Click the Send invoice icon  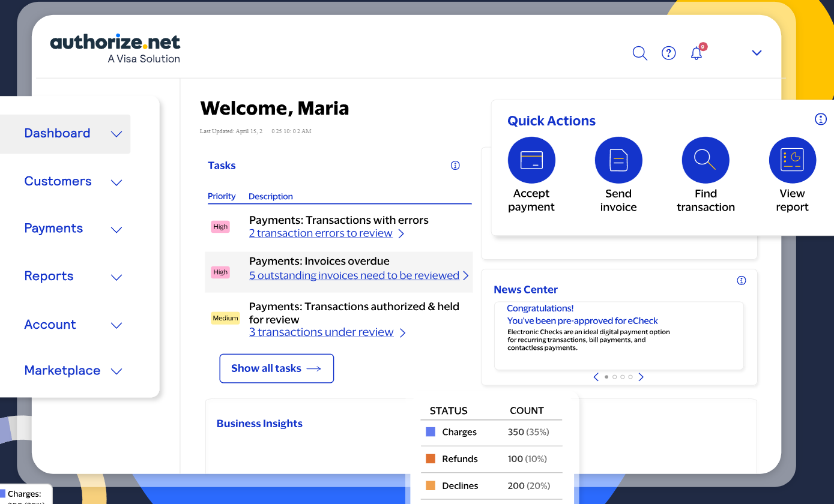pos(618,160)
